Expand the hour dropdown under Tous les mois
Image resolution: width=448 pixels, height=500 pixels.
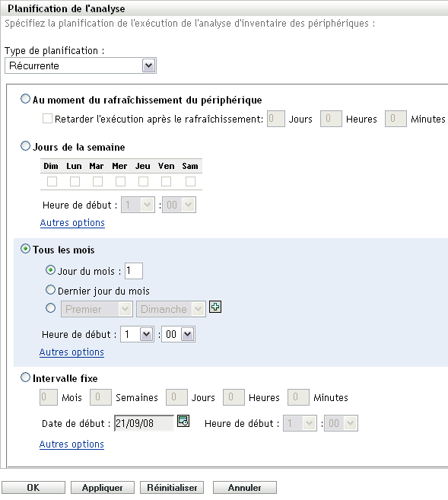[138, 334]
